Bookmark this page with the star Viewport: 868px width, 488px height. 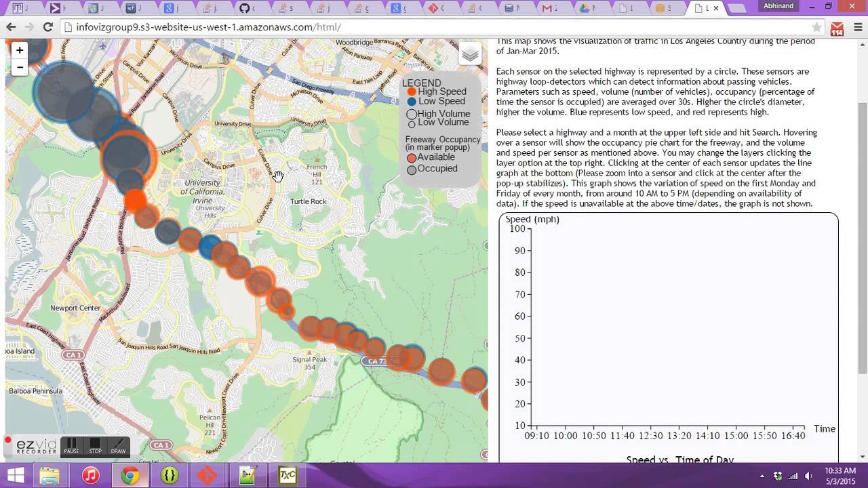pyautogui.click(x=817, y=28)
